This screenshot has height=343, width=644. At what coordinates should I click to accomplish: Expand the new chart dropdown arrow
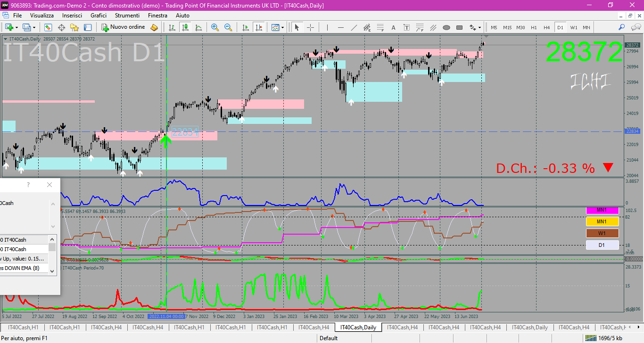pyautogui.click(x=17, y=27)
